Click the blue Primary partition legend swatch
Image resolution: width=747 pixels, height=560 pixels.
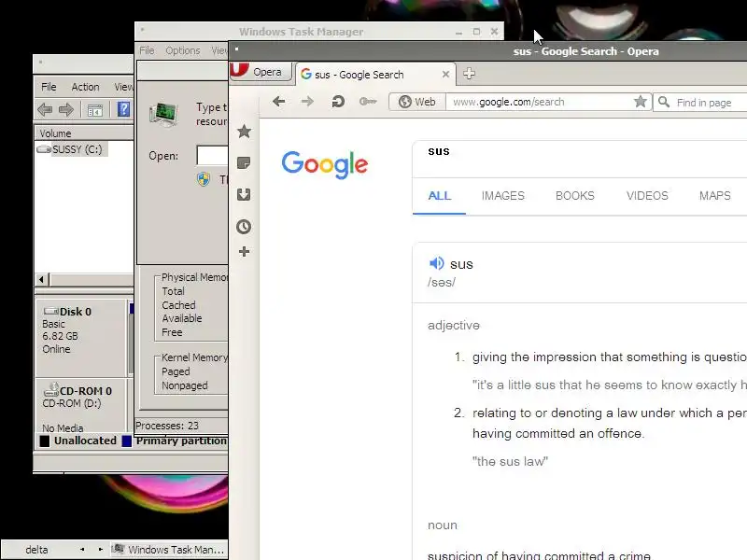(127, 441)
